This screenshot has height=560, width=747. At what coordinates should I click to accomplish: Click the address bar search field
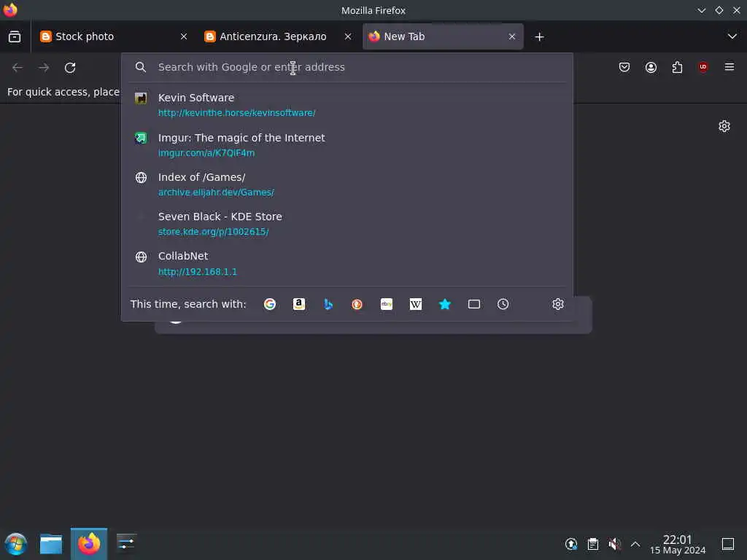tap(347, 67)
